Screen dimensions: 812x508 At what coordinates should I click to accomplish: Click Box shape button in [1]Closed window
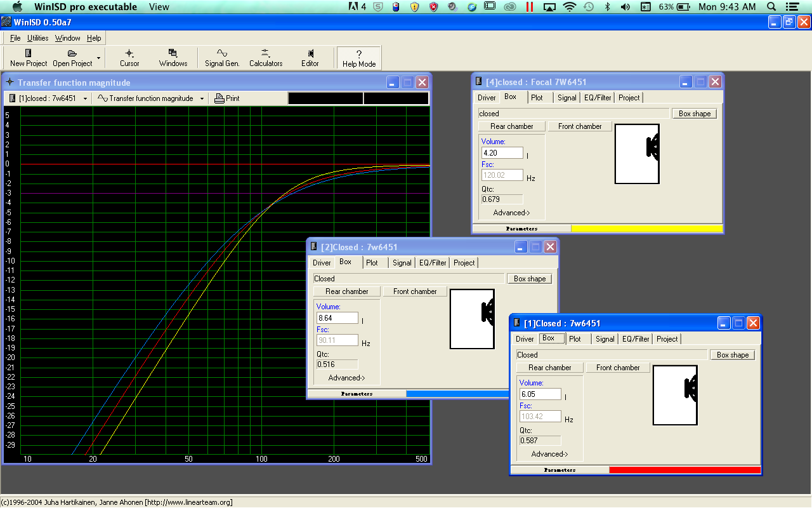tap(733, 355)
